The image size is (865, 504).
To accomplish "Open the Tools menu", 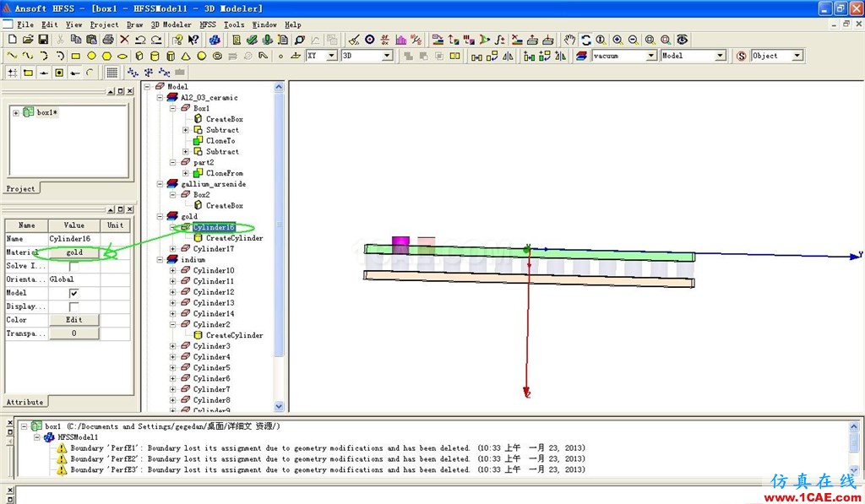I will 234,24.
